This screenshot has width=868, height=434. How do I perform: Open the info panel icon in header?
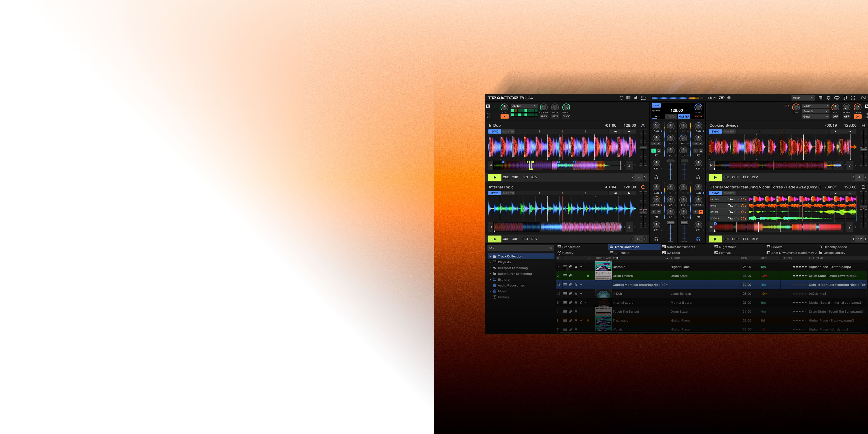[x=845, y=98]
